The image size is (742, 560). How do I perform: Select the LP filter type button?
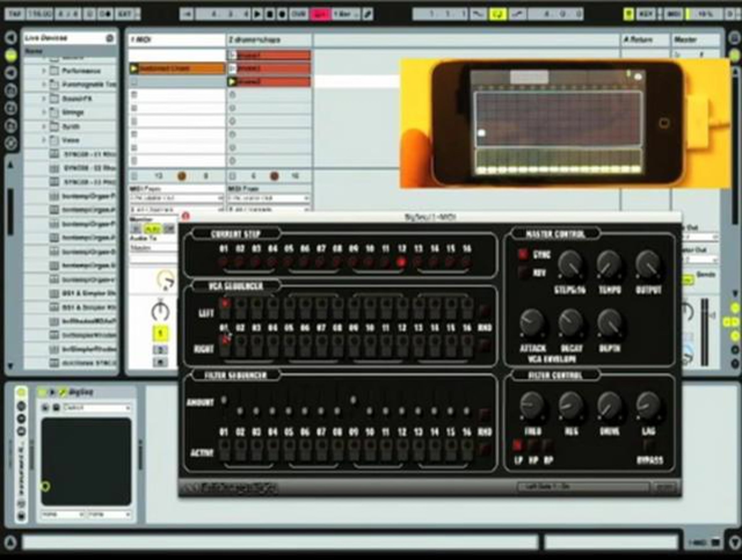point(518,446)
